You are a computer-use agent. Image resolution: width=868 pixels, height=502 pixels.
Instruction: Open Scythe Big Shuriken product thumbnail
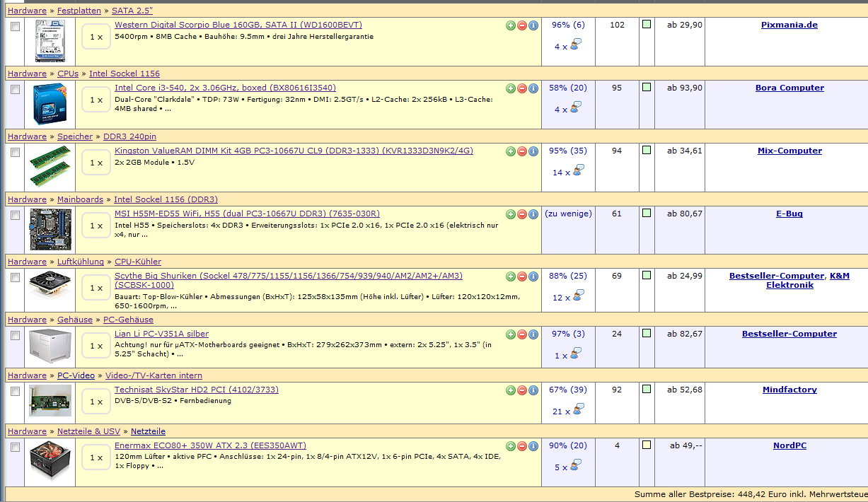coord(50,287)
